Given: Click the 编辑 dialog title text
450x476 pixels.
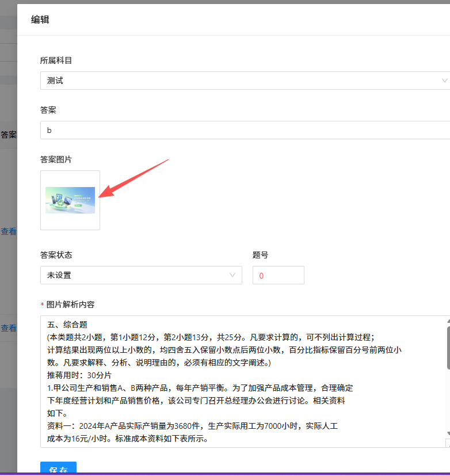Looking at the screenshot, I should point(40,20).
